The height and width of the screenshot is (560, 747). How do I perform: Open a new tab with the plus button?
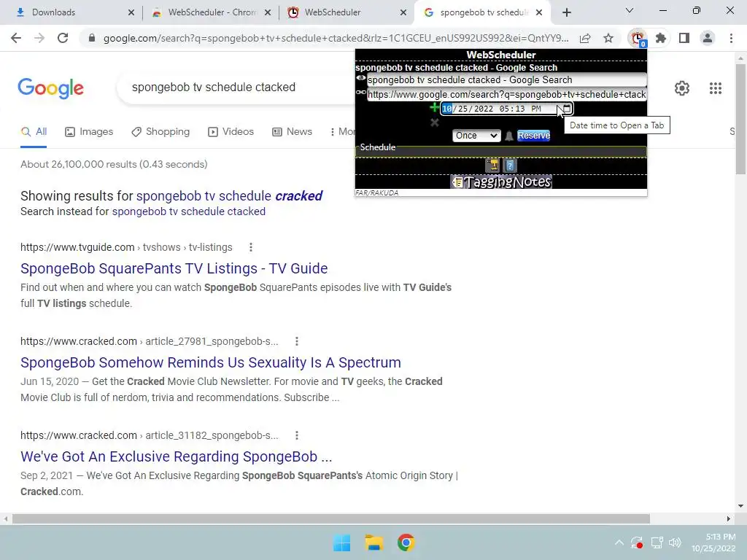click(x=566, y=12)
